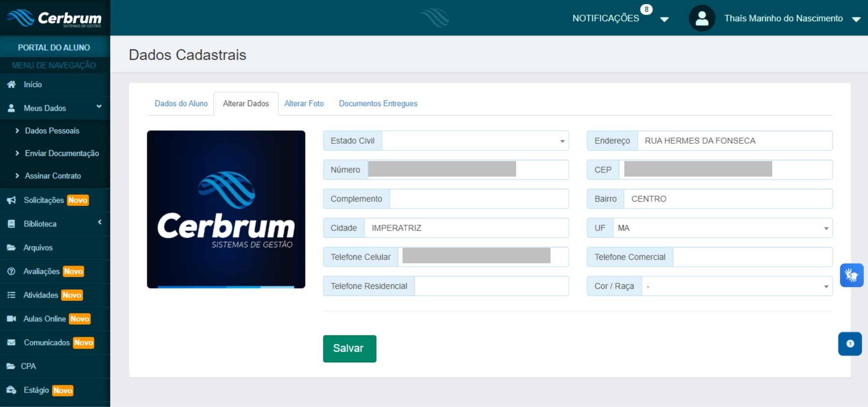Viewport: 868px width, 407px height.
Task: Collapse the Meus Dados submenu chevron
Action: click(99, 107)
